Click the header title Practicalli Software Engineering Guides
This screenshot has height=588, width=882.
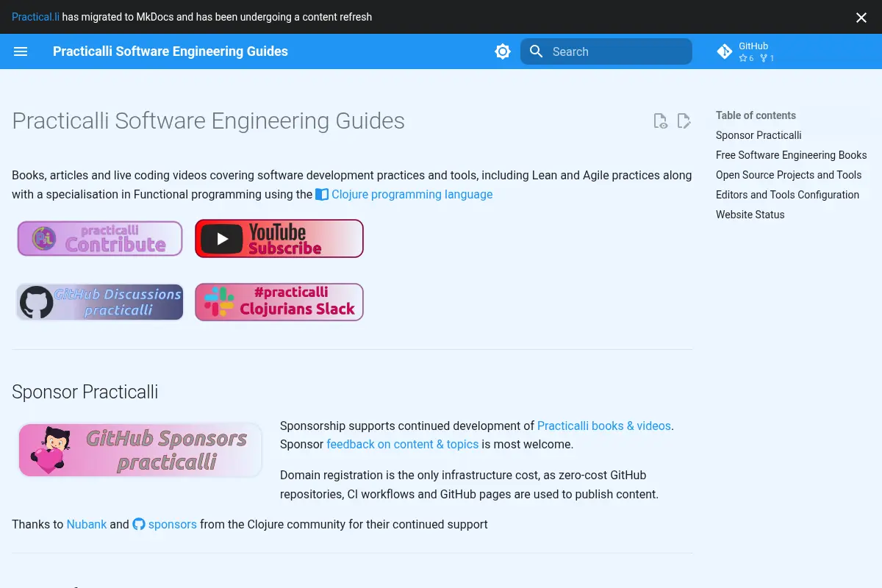pos(171,51)
